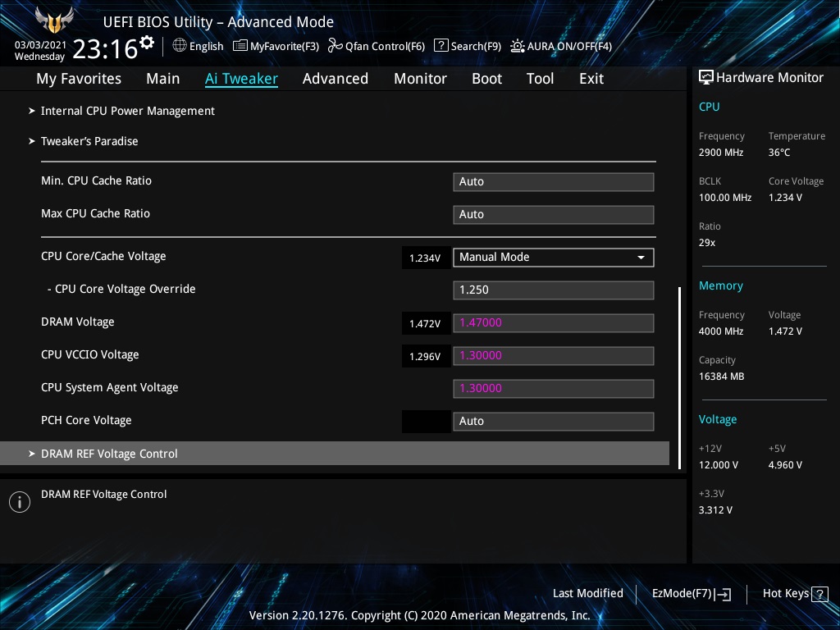This screenshot has width=840, height=630.
Task: Click the PCH Core Voltage label
Action: click(x=86, y=420)
